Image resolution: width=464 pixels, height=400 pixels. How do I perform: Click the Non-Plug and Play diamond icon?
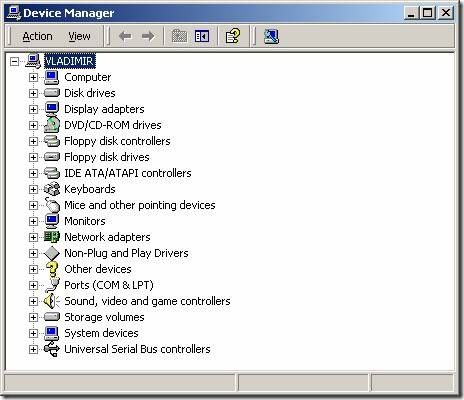pos(52,253)
